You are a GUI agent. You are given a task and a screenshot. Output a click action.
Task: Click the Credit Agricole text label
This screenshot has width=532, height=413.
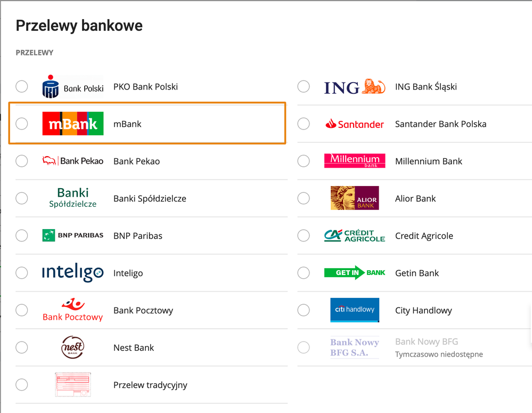coord(424,236)
